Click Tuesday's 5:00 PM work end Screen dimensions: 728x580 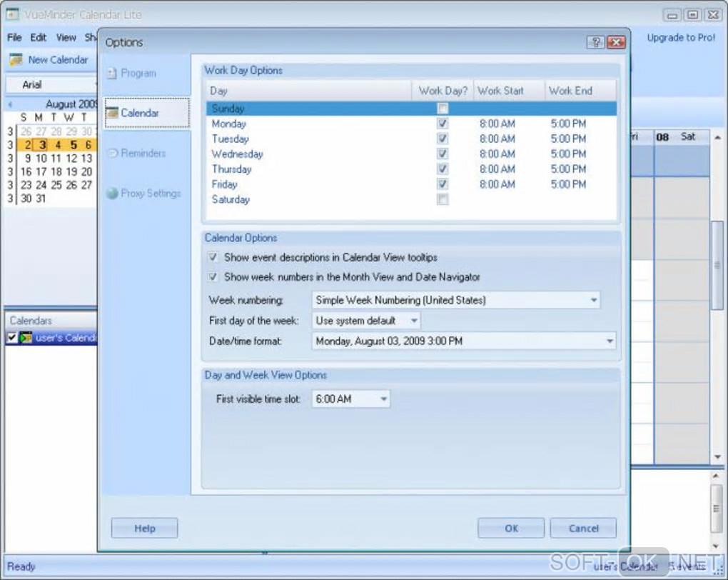point(568,139)
